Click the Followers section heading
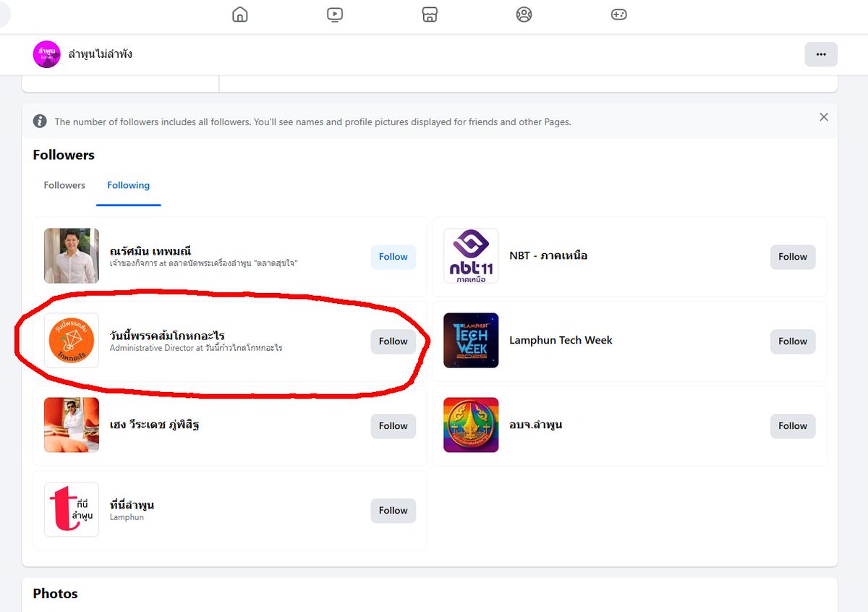Screen dimensions: 868x612 point(64,155)
